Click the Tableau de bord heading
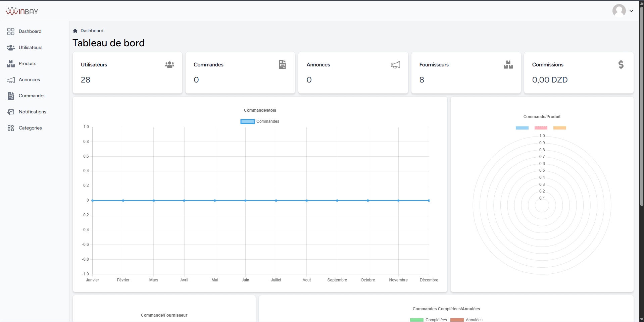Screen dimensions: 644x322 tap(108, 43)
